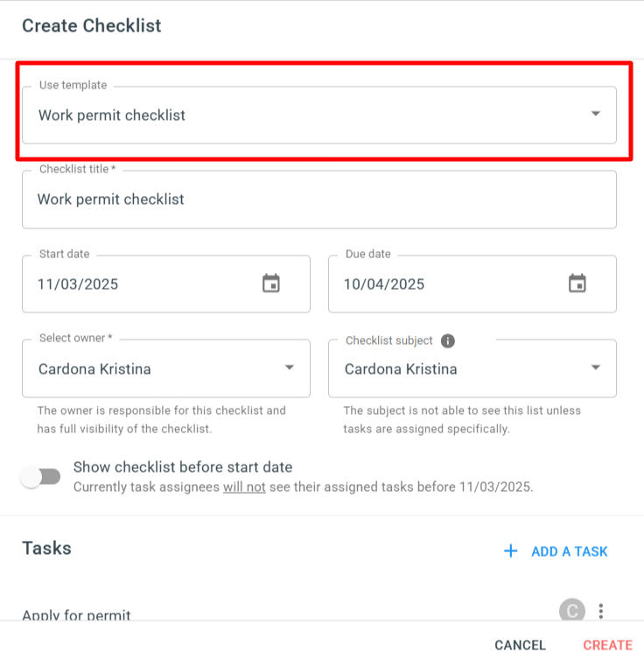Open the three-dot menu for Apply for permit

pyautogui.click(x=600, y=611)
